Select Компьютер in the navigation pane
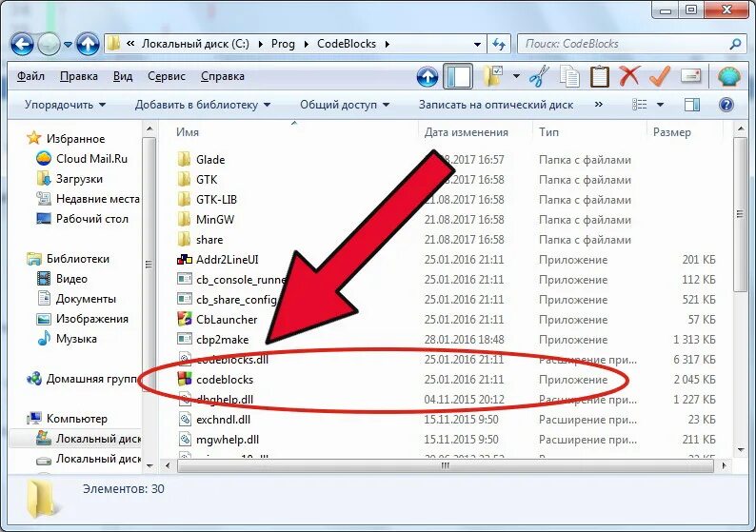This screenshot has height=532, width=756. point(68,419)
